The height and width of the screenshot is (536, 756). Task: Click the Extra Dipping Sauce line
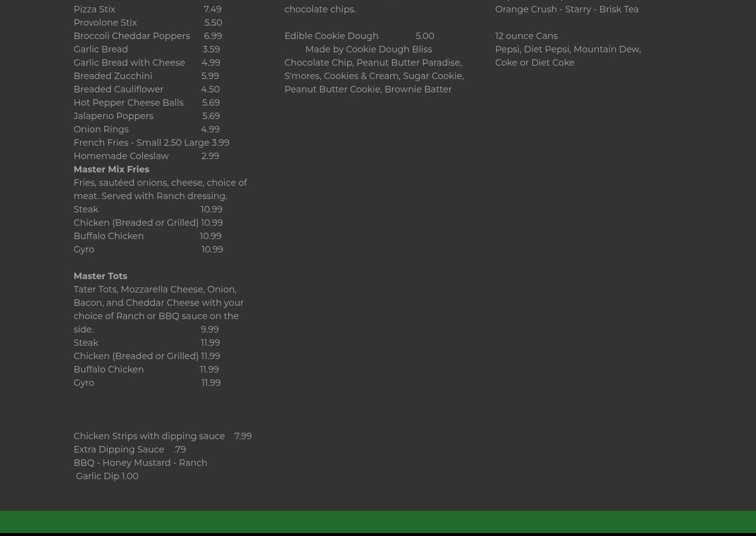coord(119,450)
